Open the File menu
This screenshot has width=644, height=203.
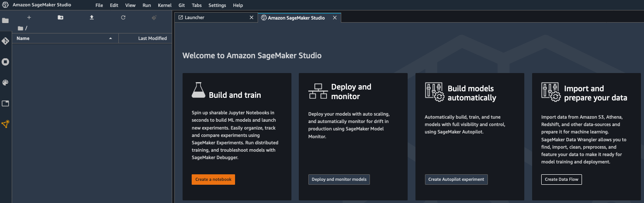pyautogui.click(x=99, y=5)
